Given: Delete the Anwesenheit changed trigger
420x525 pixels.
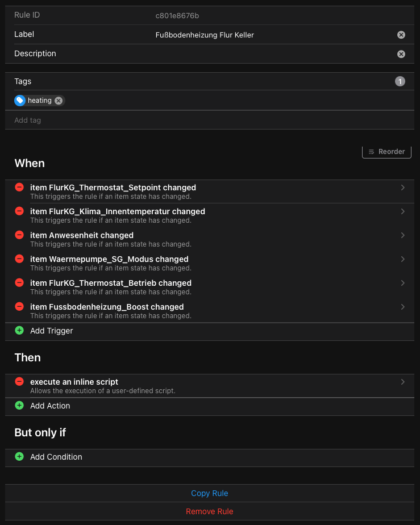Looking at the screenshot, I should click(x=19, y=235).
